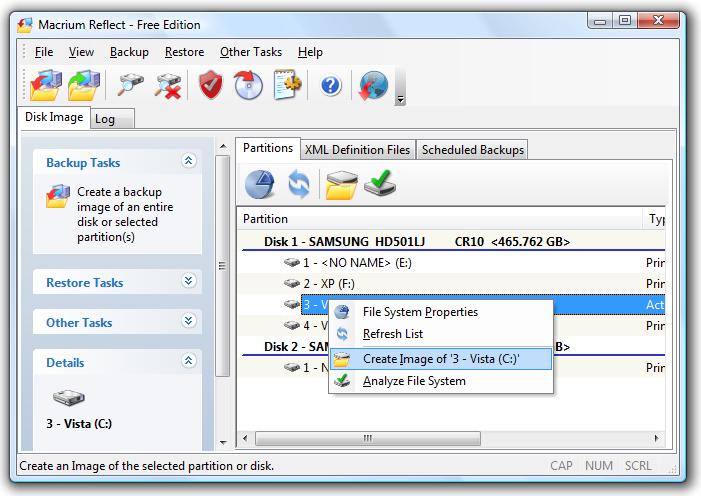
Task: Click the globe update check icon
Action: (x=373, y=85)
